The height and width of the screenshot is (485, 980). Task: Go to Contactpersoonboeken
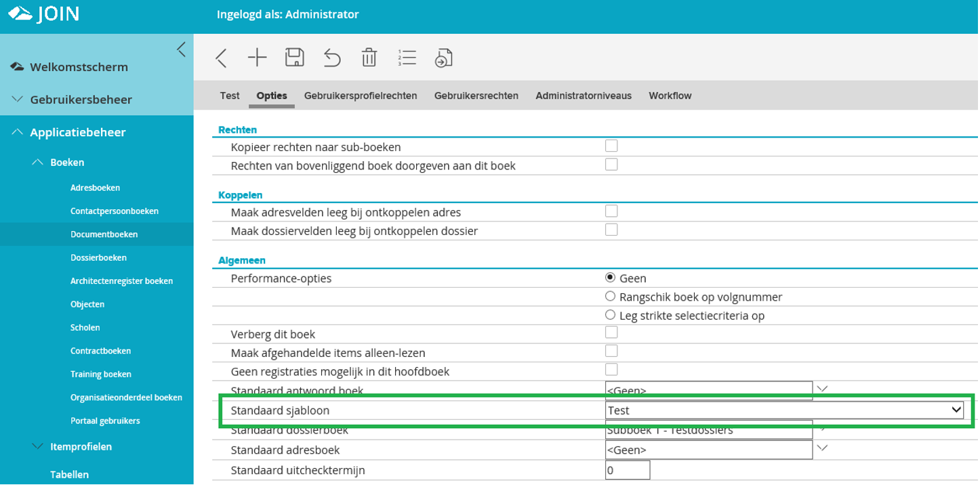115,211
